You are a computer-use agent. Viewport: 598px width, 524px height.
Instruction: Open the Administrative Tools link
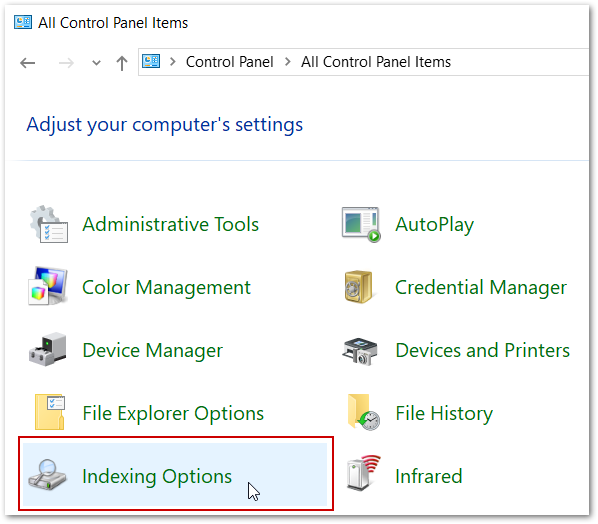(x=170, y=224)
